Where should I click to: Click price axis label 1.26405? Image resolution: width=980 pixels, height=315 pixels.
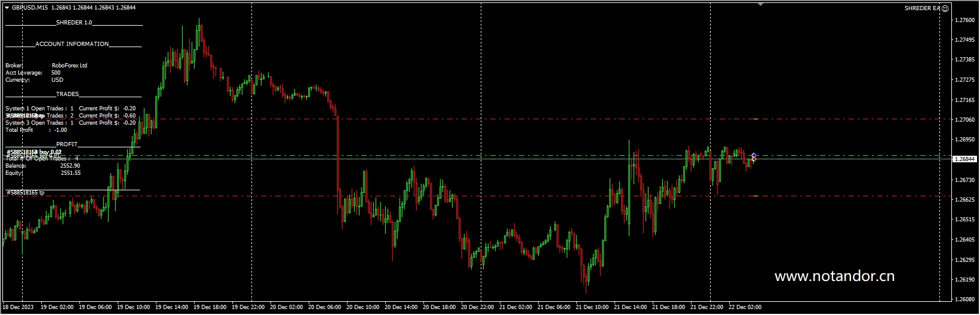coord(965,239)
